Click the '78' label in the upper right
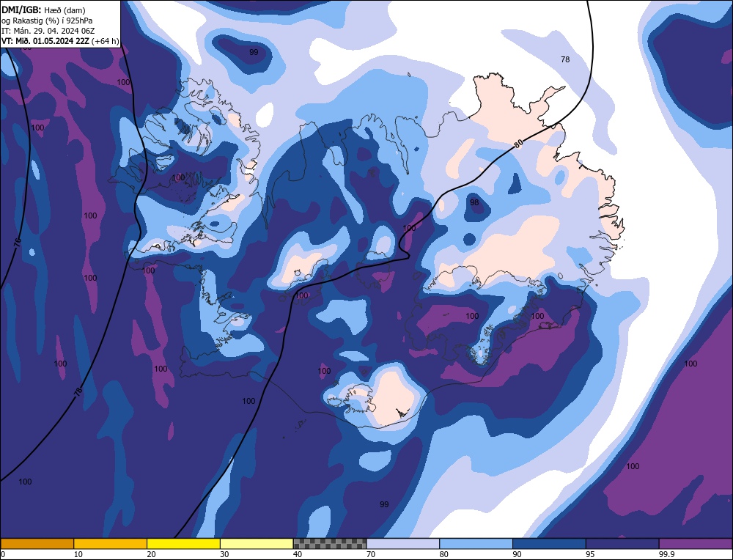Screen dimensions: 733x560 pos(565,59)
